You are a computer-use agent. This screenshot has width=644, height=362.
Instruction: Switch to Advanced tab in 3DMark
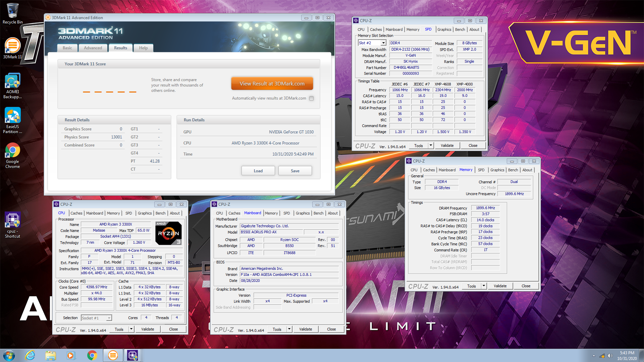click(x=93, y=48)
